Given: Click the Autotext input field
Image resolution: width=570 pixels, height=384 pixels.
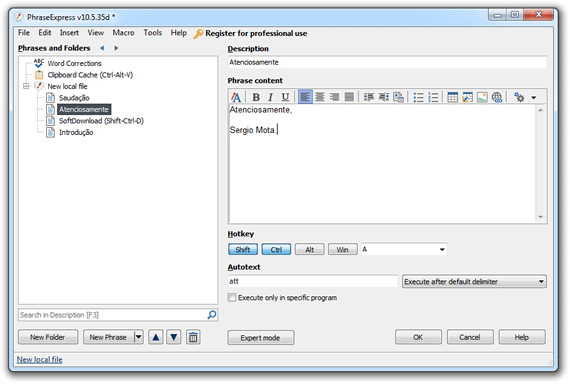Looking at the screenshot, I should click(x=313, y=281).
